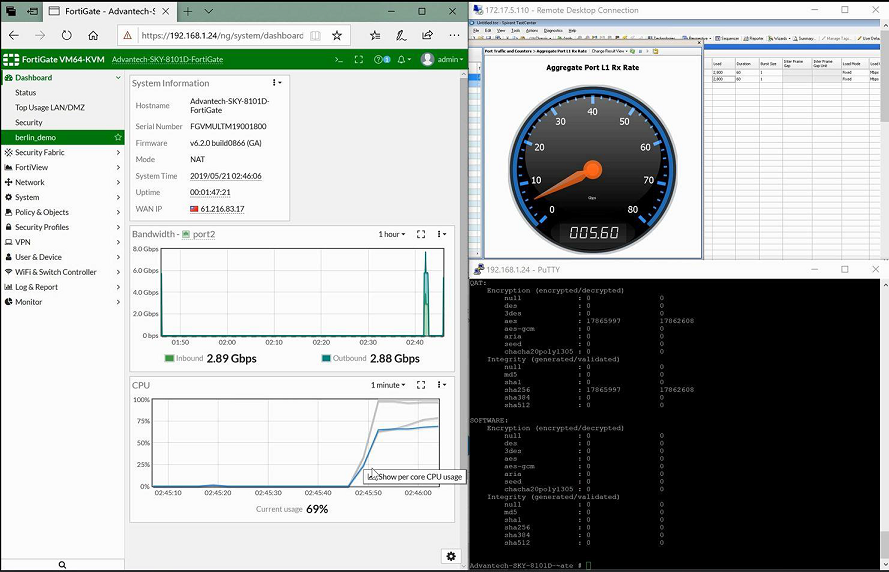The image size is (889, 572).
Task: Open the admin user dropdown
Action: pos(442,59)
